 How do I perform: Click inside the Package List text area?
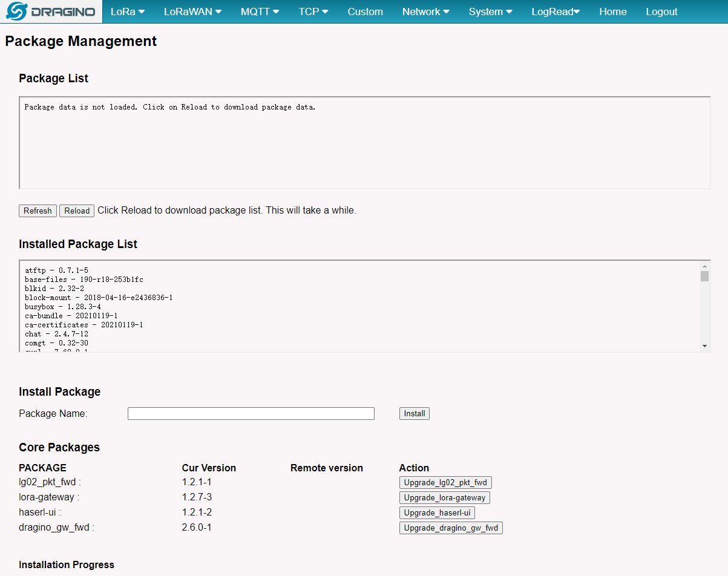pyautogui.click(x=364, y=143)
